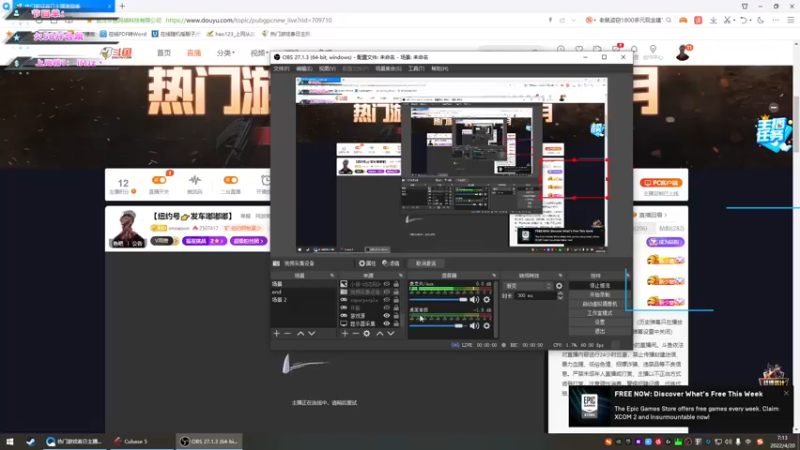Toggle visibility of the display capture source

387,323
